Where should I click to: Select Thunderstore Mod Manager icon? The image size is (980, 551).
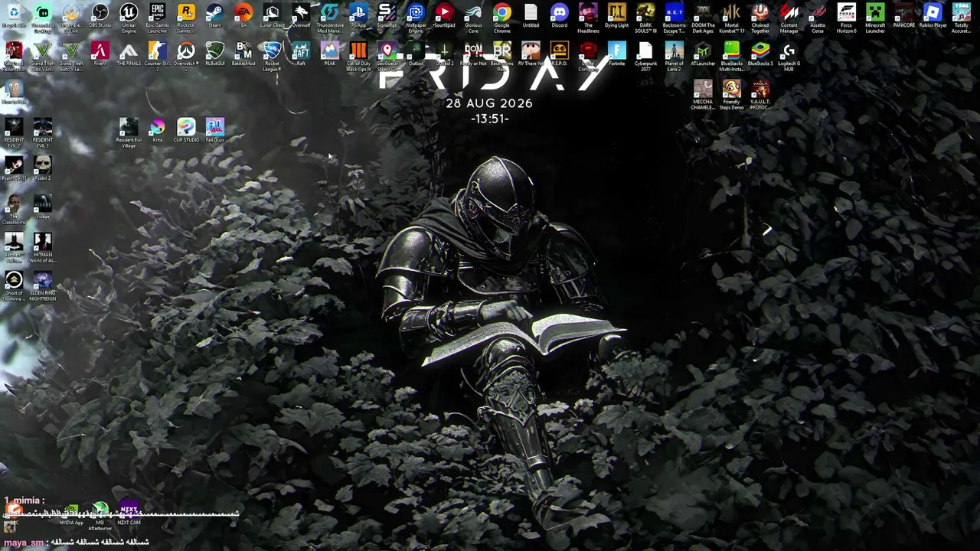coord(330,18)
